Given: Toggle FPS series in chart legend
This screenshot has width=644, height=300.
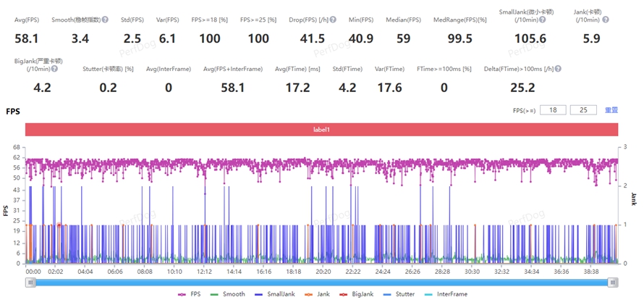Looking at the screenshot, I should click(191, 294).
